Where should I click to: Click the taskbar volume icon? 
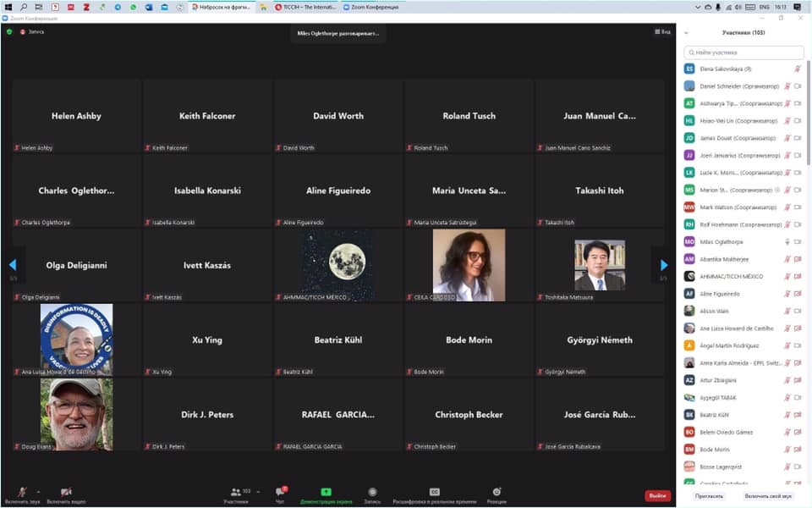point(738,8)
